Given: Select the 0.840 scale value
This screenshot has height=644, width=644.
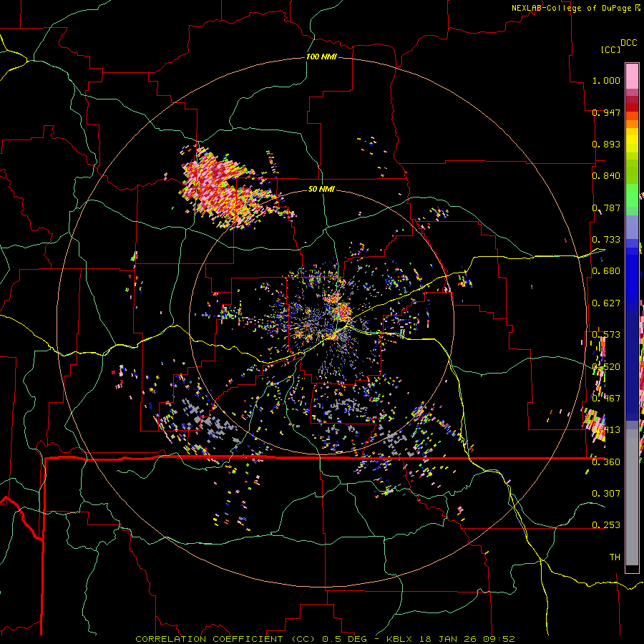Looking at the screenshot, I should (606, 176).
